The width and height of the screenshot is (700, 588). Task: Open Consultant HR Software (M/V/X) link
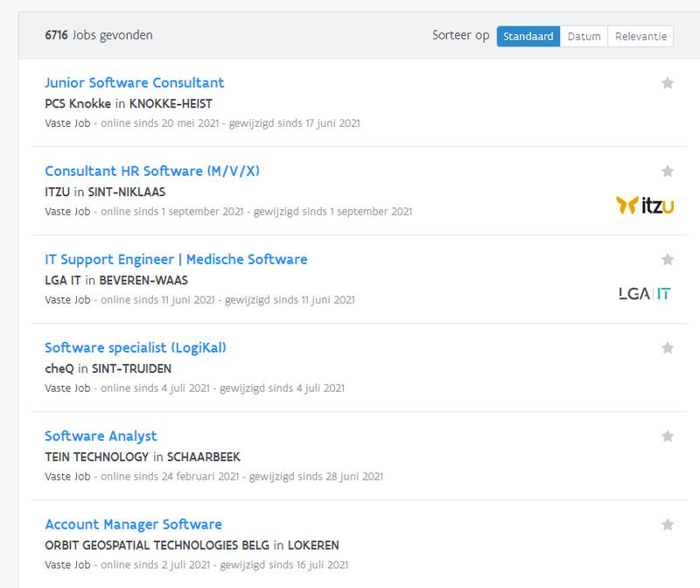coord(152,171)
